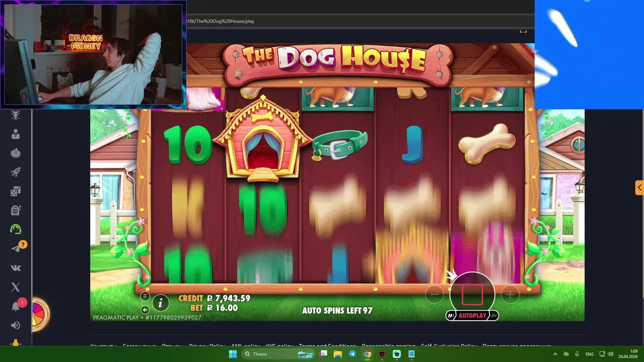This screenshot has width=644, height=362.
Task: Click the Bet amount 16.00
Action: coord(214,308)
